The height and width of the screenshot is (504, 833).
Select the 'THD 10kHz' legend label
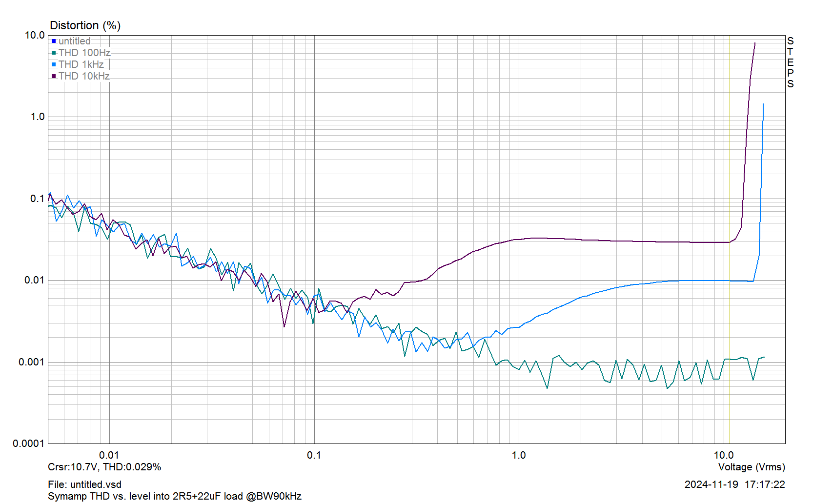84,76
